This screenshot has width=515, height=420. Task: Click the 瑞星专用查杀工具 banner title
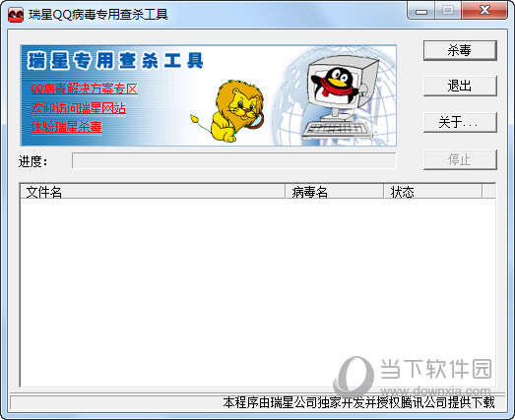[x=115, y=61]
